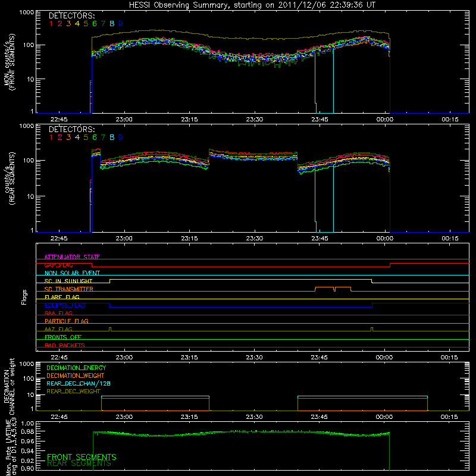Click the SAA_FLAG label

tap(58, 313)
